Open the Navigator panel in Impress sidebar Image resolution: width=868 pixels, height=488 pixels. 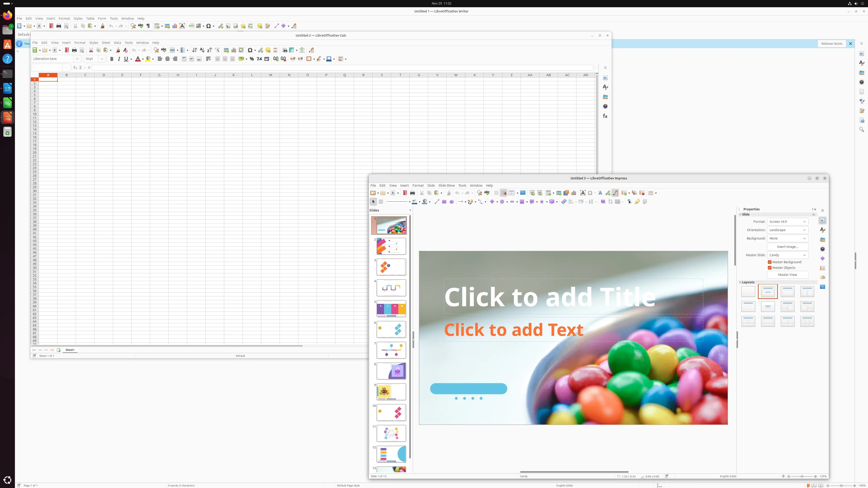coord(823,249)
